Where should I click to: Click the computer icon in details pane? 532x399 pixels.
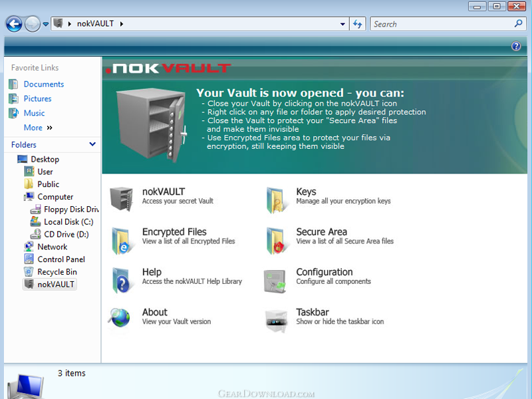[27, 386]
